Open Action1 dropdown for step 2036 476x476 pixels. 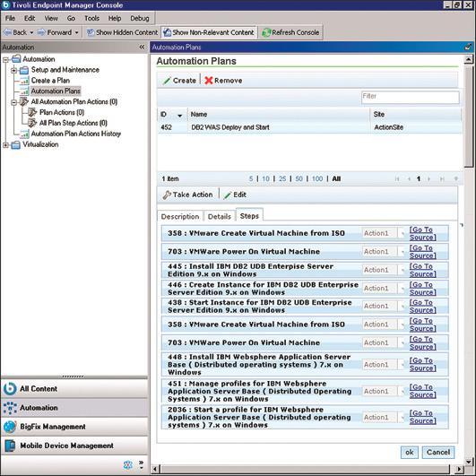click(402, 418)
